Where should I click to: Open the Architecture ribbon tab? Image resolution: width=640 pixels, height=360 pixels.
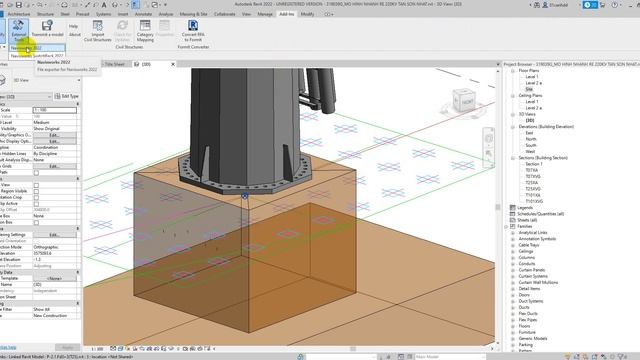19,14
